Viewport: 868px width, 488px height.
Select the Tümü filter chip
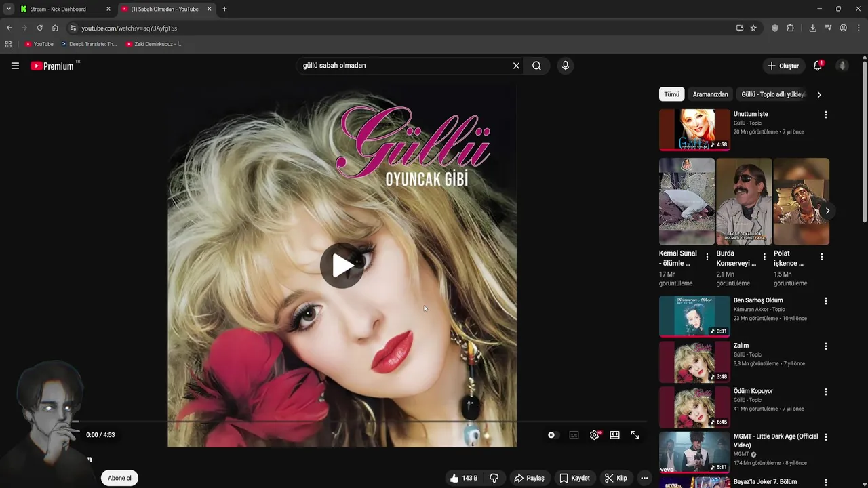(x=671, y=94)
